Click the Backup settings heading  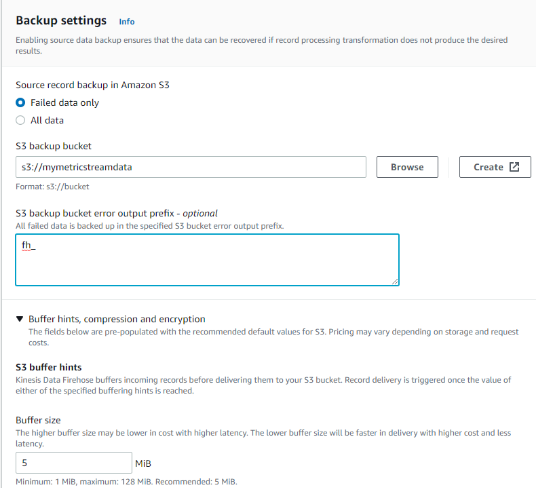pos(61,21)
